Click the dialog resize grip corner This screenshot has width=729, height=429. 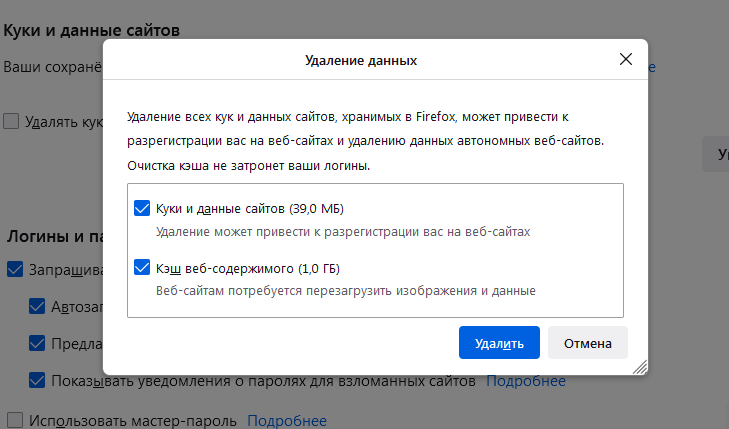coord(640,367)
